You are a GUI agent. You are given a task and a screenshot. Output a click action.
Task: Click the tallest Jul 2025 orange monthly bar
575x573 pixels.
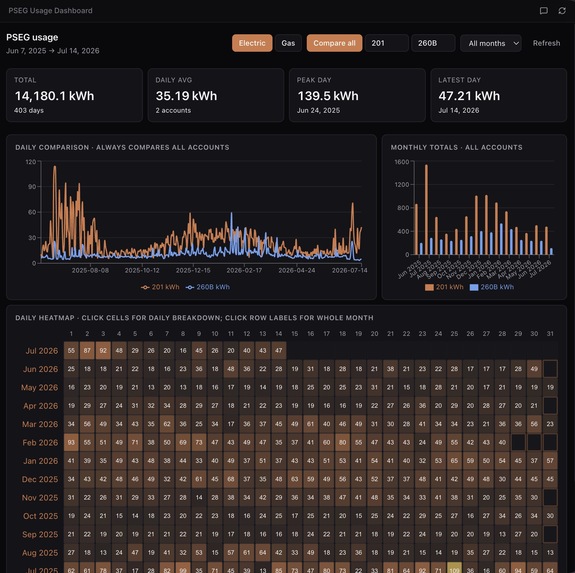(x=426, y=210)
